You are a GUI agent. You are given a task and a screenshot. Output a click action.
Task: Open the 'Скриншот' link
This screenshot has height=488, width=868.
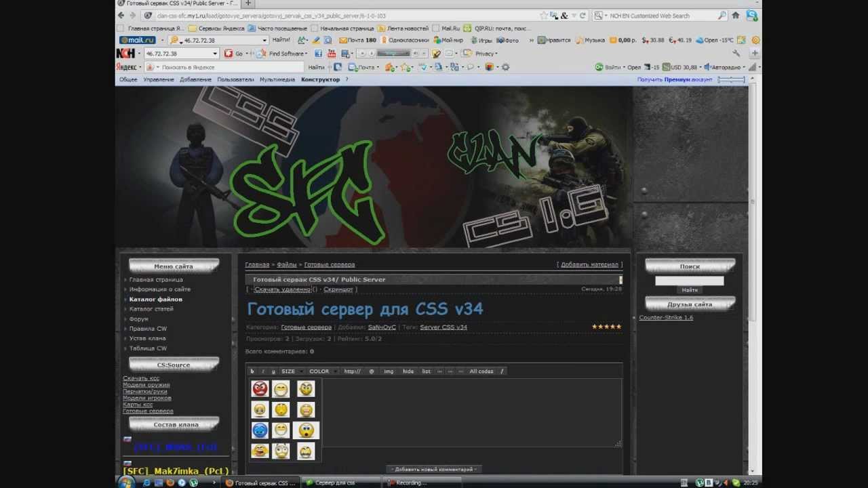point(338,289)
